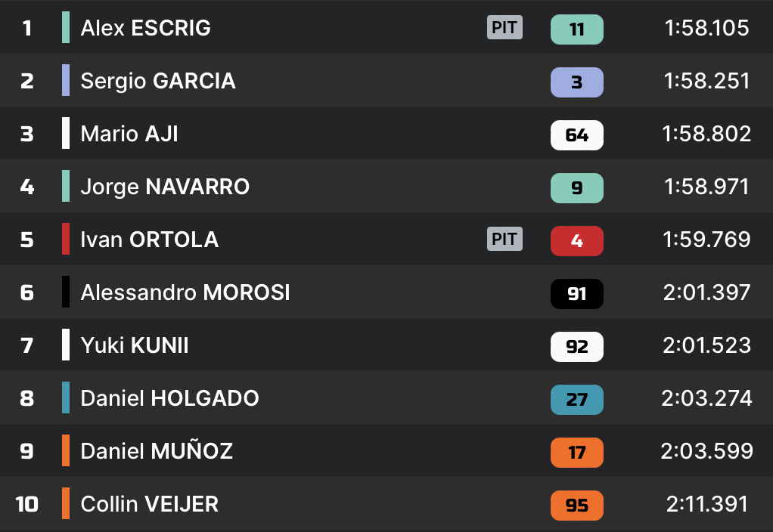The width and height of the screenshot is (773, 532).
Task: Select Jorge Navarro's name
Action: (165, 187)
